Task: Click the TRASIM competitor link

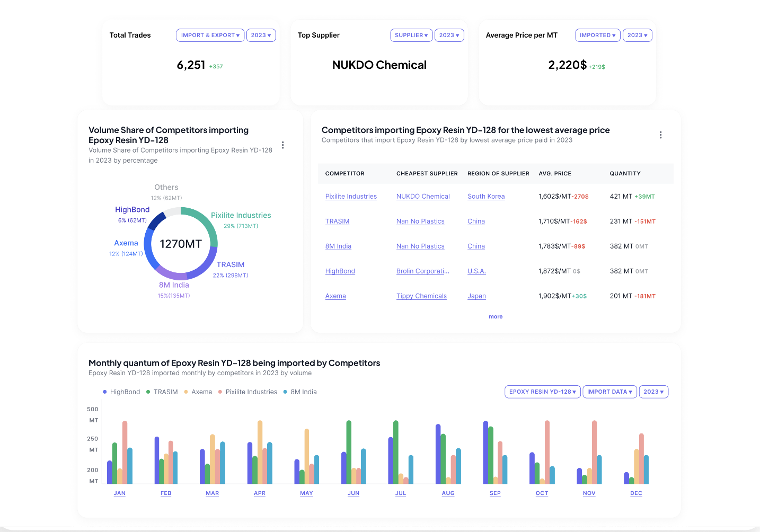Action: click(x=337, y=221)
